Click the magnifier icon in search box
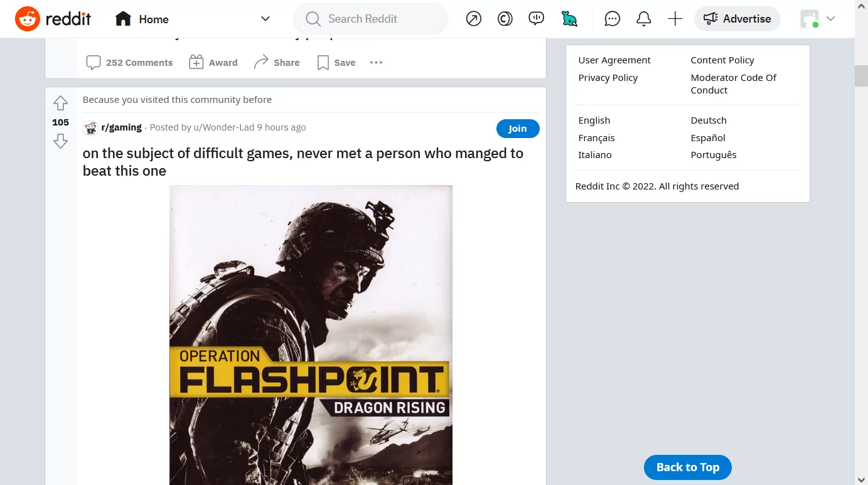The height and width of the screenshot is (485, 868). click(x=313, y=19)
